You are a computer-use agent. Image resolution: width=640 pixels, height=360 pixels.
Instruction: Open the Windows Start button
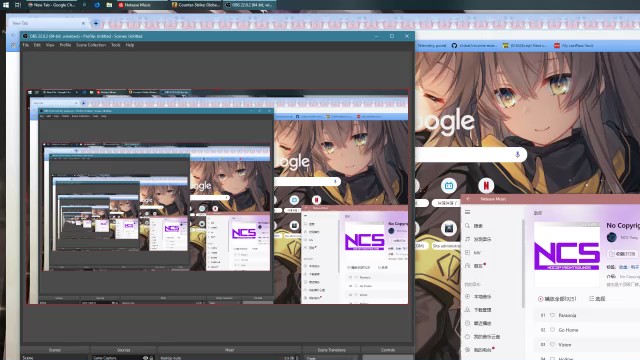click(6, 5)
